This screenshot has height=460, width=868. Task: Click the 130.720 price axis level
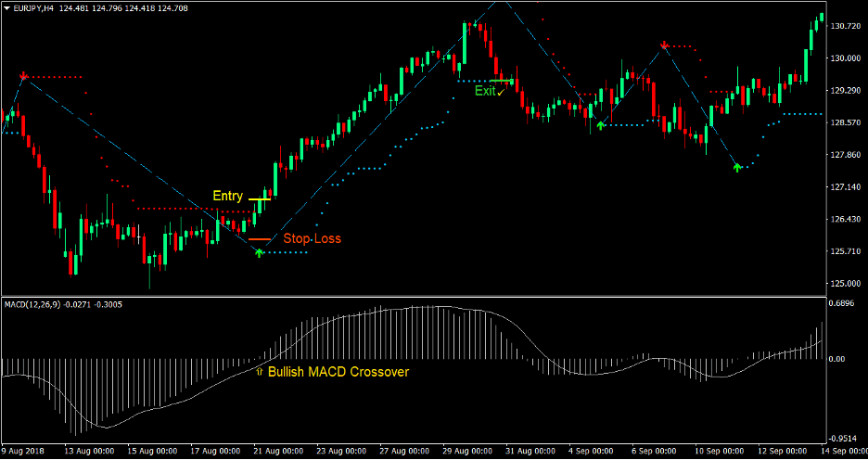pos(846,26)
